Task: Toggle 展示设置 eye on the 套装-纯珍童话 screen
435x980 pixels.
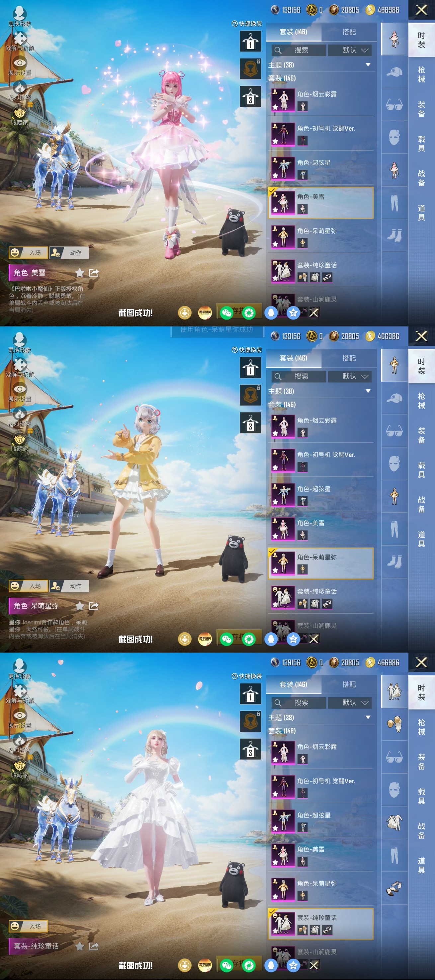Action: coord(20,718)
